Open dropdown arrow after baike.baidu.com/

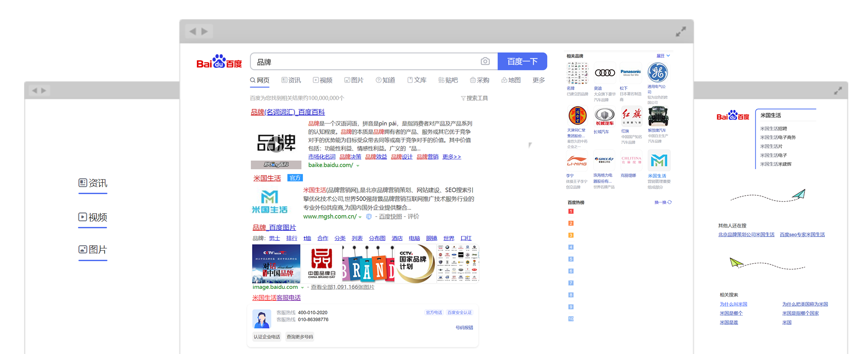click(358, 166)
